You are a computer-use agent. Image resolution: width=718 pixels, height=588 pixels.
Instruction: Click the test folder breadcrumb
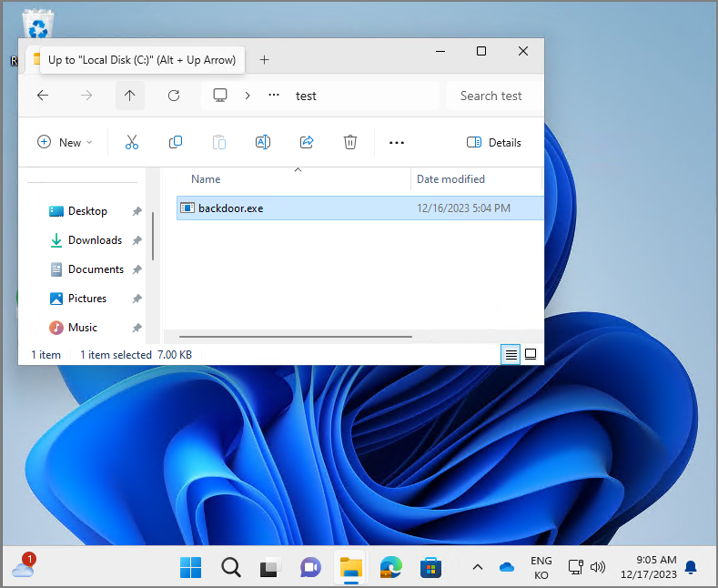(x=306, y=96)
